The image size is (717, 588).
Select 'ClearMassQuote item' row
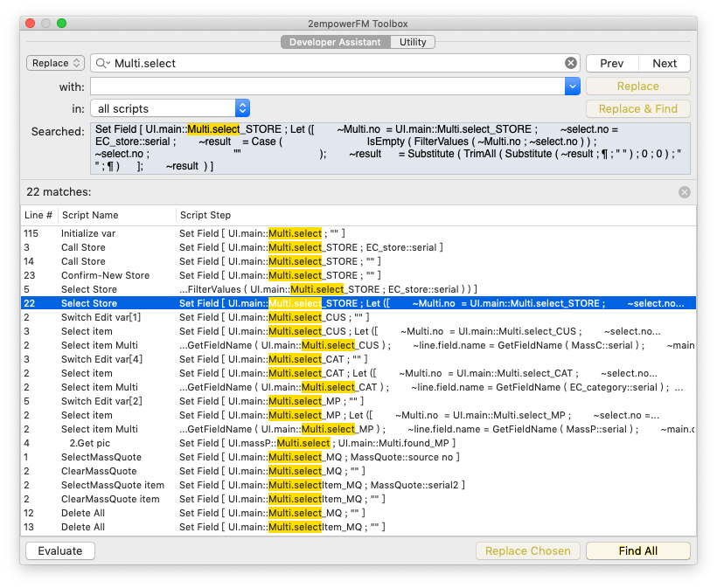358,500
